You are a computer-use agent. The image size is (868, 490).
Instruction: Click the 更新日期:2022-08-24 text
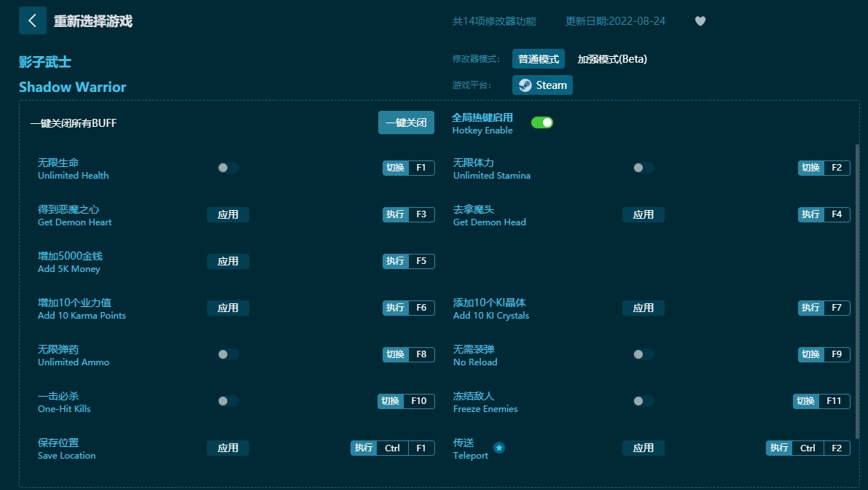click(615, 21)
